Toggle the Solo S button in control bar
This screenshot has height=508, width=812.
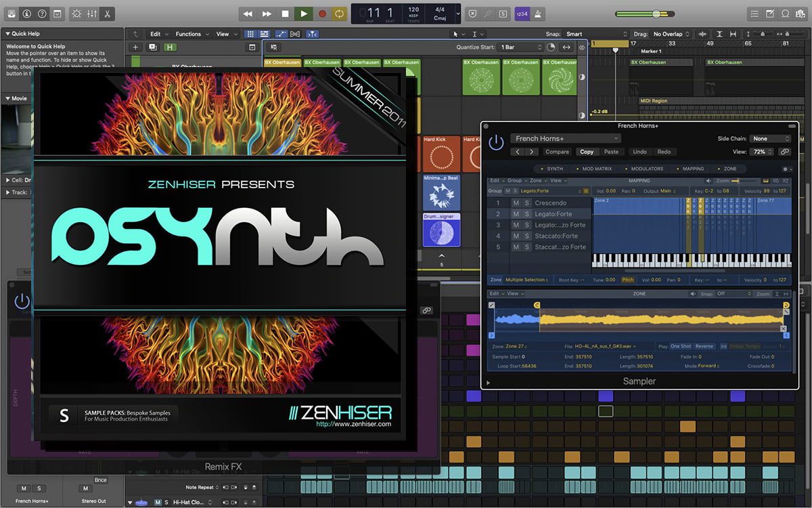pyautogui.click(x=503, y=14)
